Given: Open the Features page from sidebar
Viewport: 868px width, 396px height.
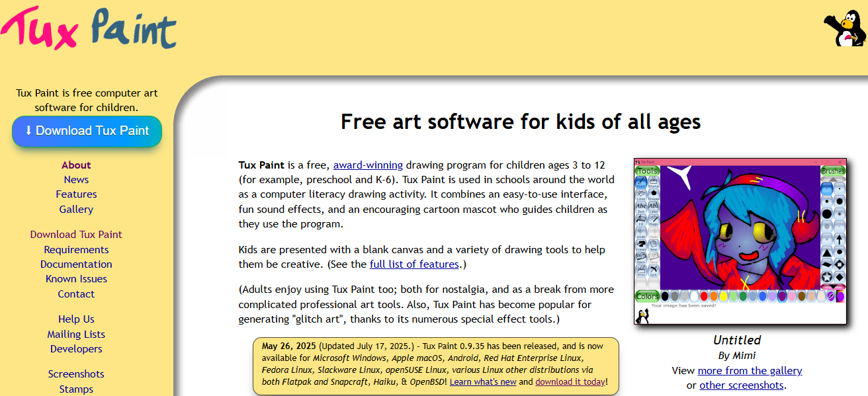Looking at the screenshot, I should (76, 194).
